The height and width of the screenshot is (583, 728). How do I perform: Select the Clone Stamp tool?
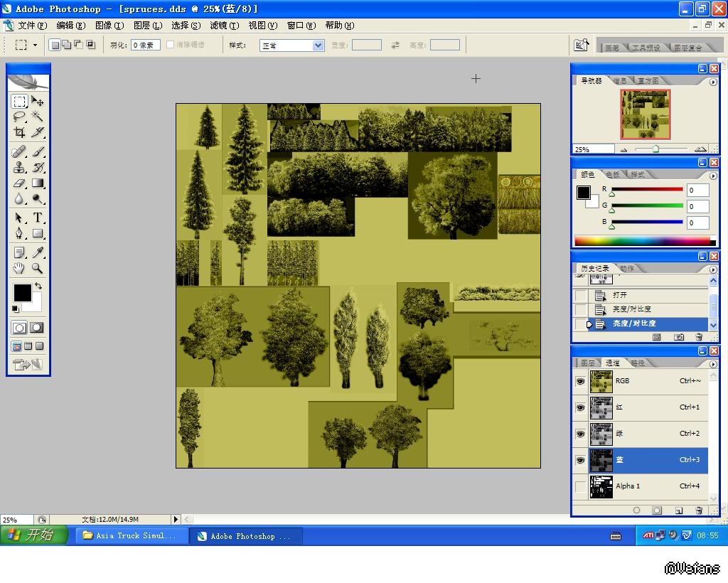pos(19,168)
